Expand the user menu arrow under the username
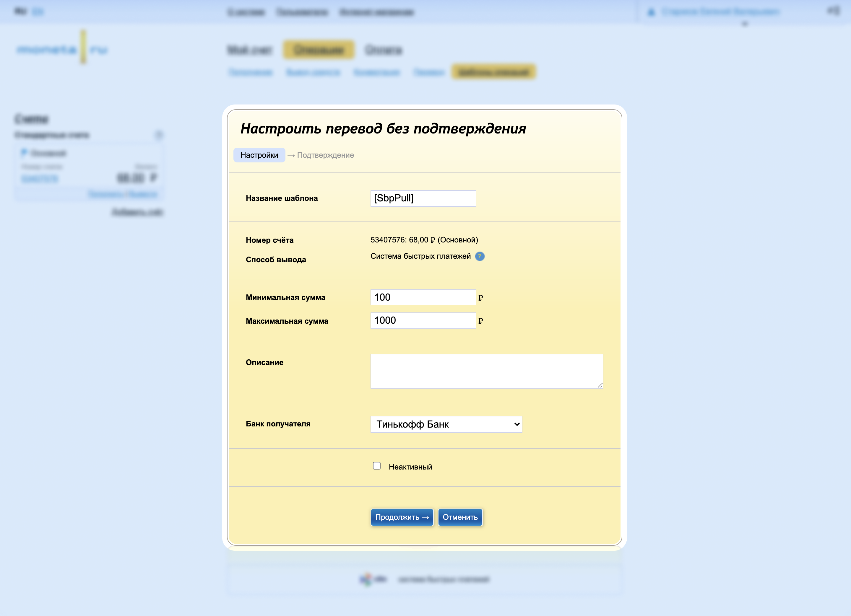The image size is (851, 616). 745,24
